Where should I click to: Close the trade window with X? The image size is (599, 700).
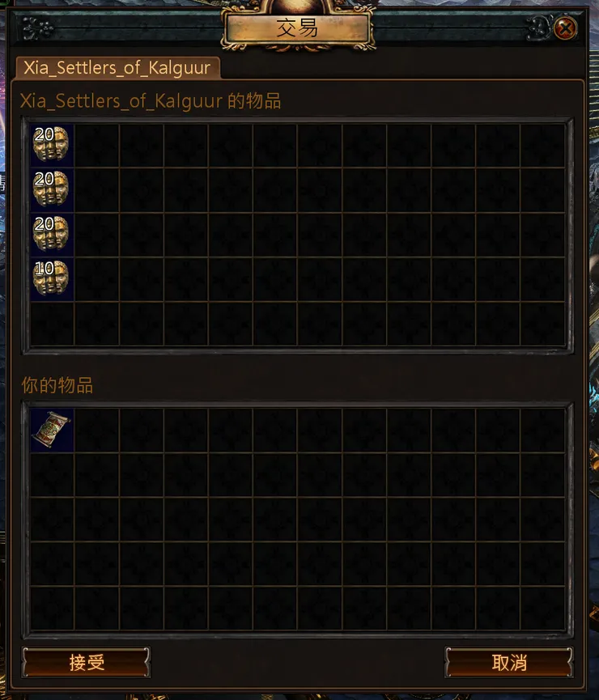tap(566, 28)
